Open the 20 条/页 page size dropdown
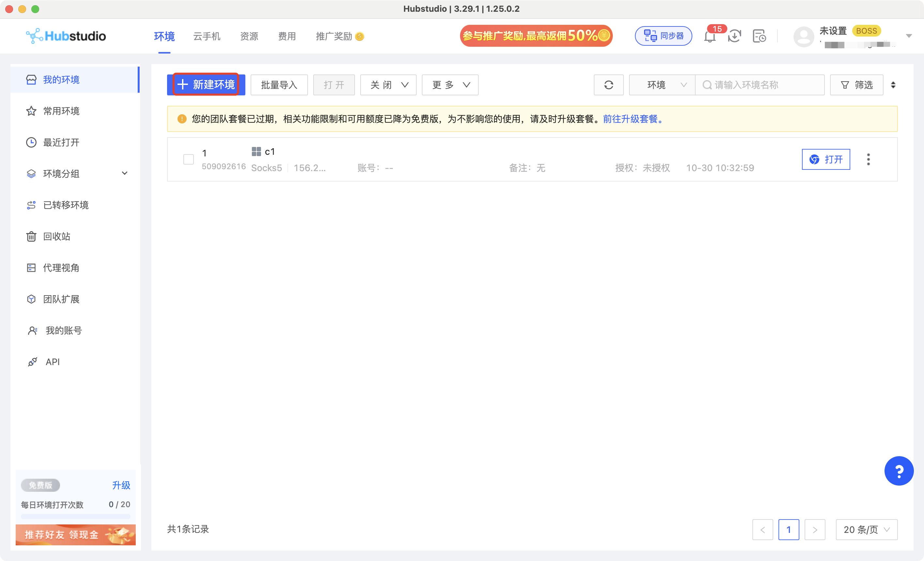This screenshot has width=924, height=561. click(x=867, y=529)
